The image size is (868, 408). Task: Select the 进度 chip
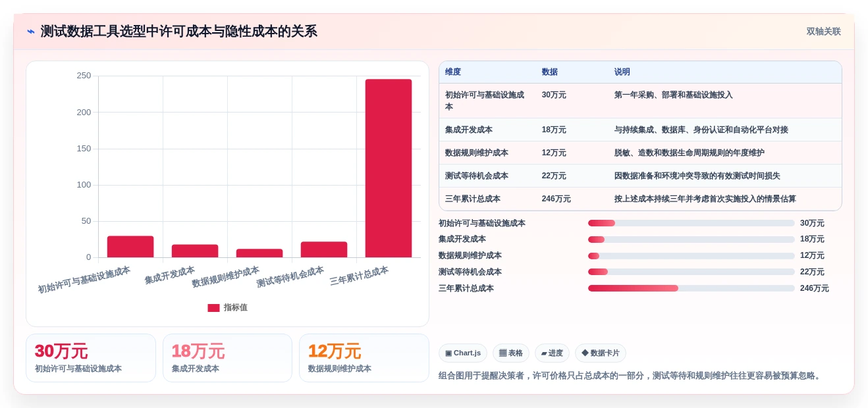552,353
